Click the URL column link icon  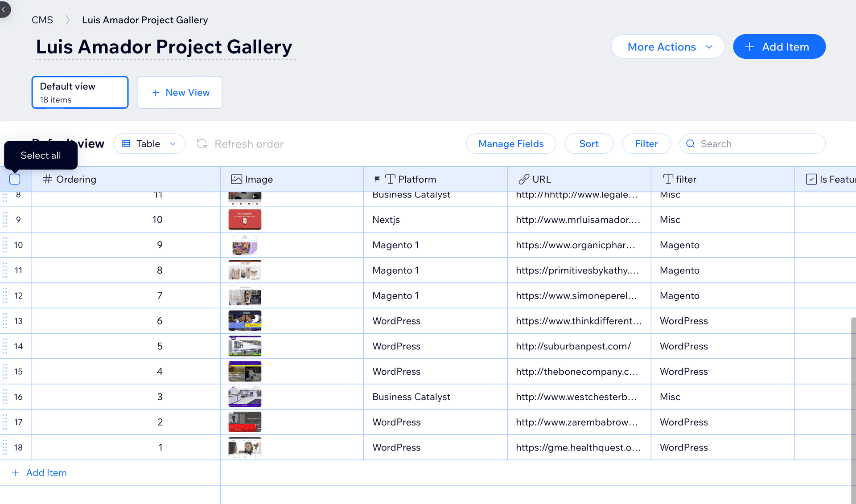[x=524, y=179]
